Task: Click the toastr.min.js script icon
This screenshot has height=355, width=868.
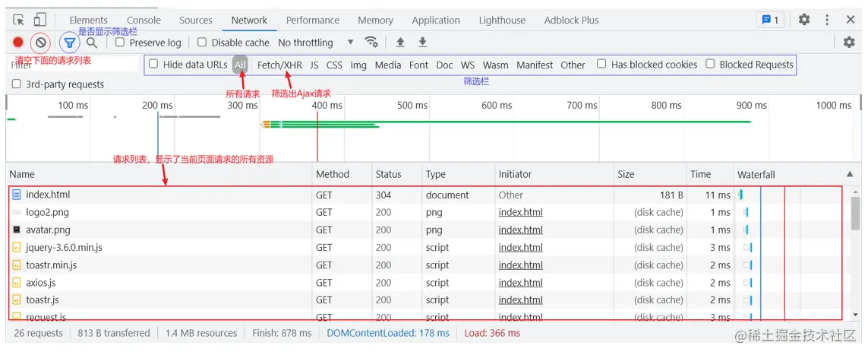Action: tap(17, 265)
